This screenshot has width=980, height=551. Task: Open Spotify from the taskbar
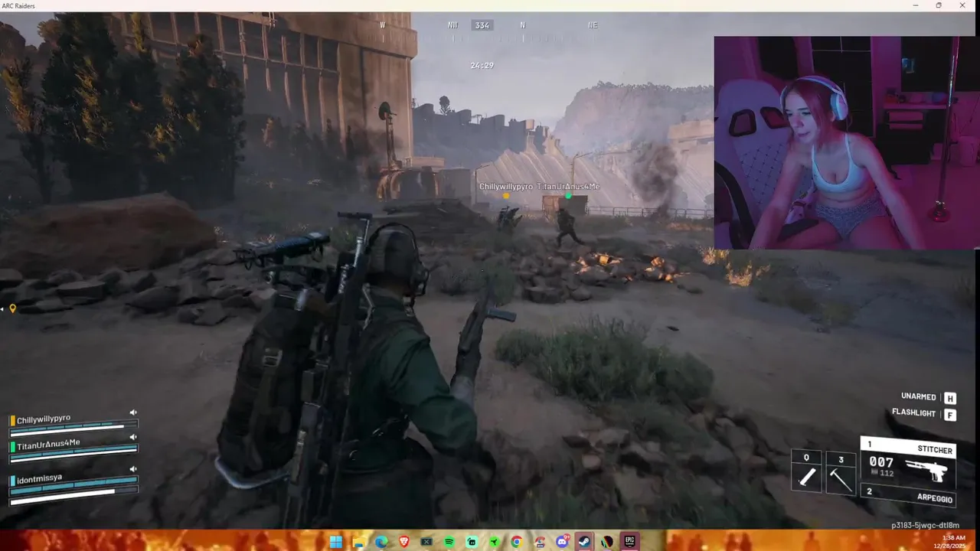click(x=449, y=542)
